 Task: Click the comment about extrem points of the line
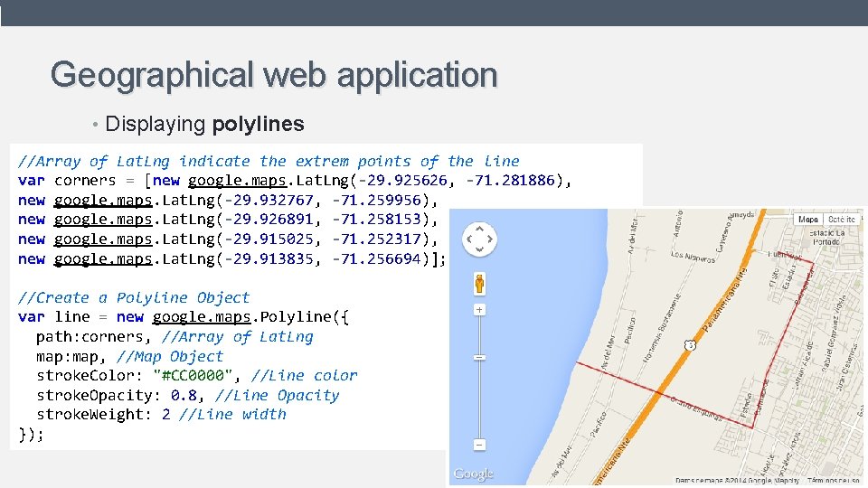click(269, 161)
